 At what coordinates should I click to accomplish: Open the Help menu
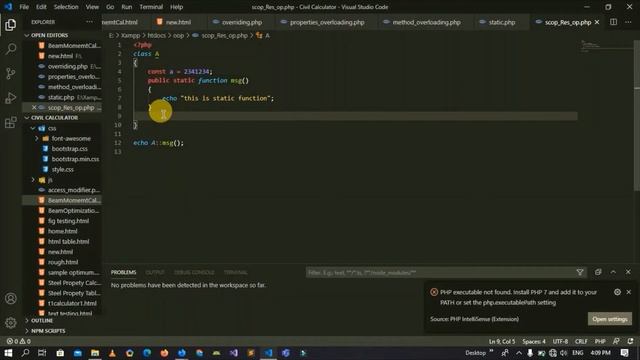(x=176, y=7)
